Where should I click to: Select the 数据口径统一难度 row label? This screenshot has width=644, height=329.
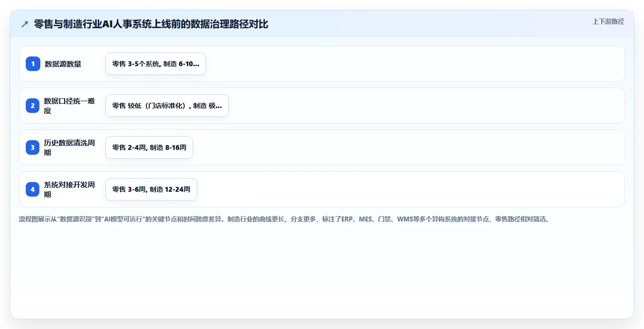(70, 106)
